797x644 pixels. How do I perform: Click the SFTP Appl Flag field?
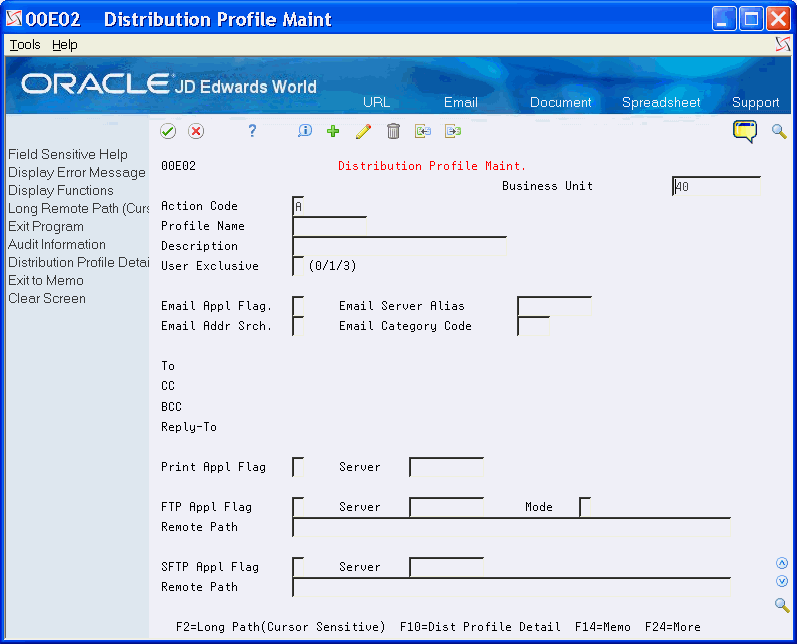(x=298, y=567)
